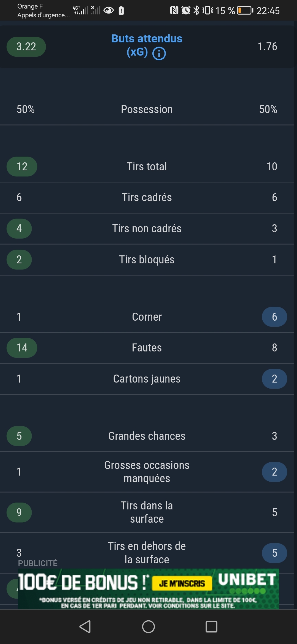
Task: Tap the "Grandes chances" stat label
Action: [147, 436]
